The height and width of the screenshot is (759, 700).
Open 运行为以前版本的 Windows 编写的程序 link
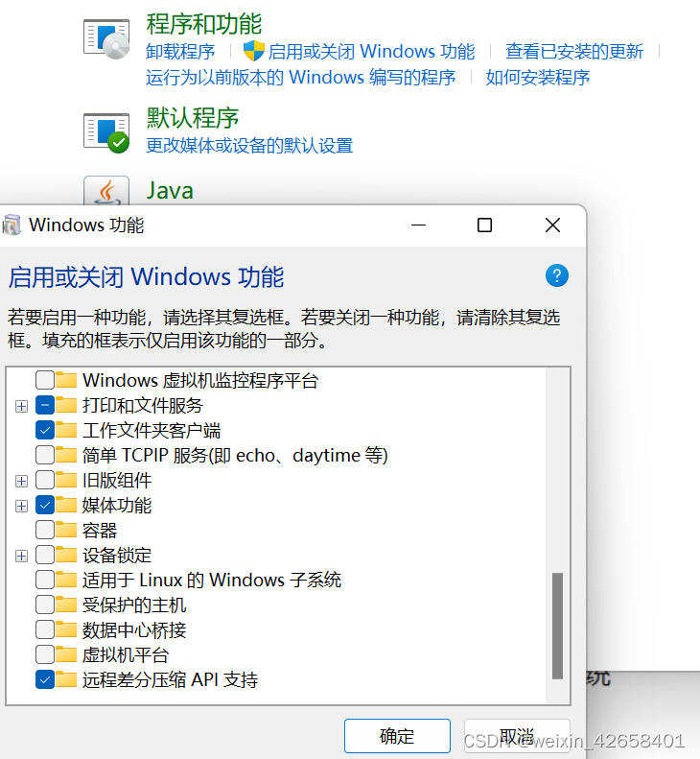click(x=300, y=78)
